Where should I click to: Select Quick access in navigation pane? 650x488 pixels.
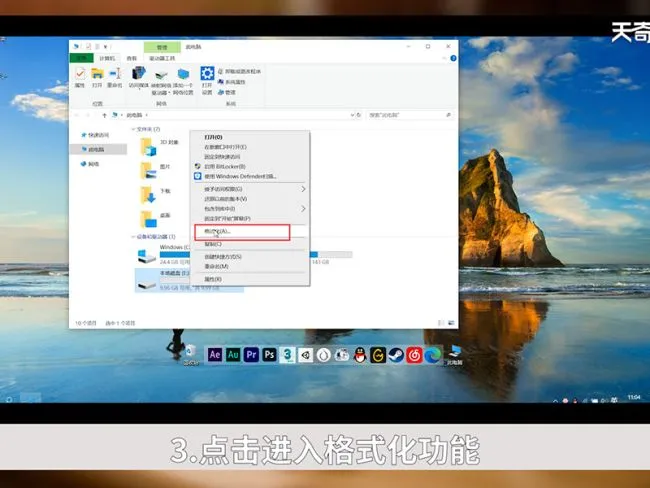pyautogui.click(x=95, y=135)
